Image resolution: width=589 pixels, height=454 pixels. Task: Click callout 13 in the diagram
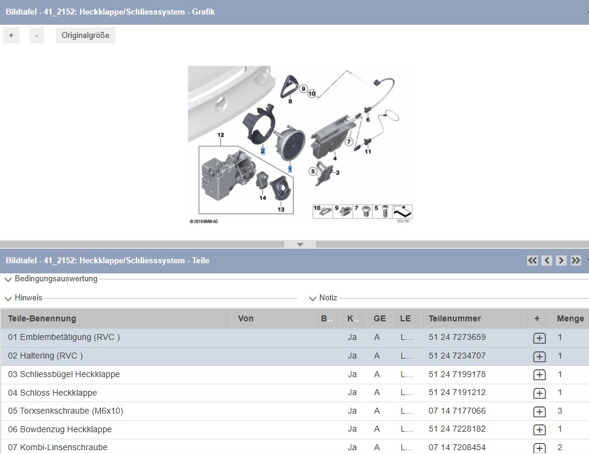tap(281, 209)
